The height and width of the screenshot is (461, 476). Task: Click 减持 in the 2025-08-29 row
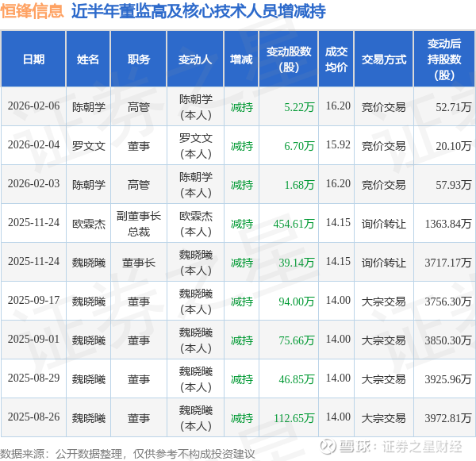(242, 379)
